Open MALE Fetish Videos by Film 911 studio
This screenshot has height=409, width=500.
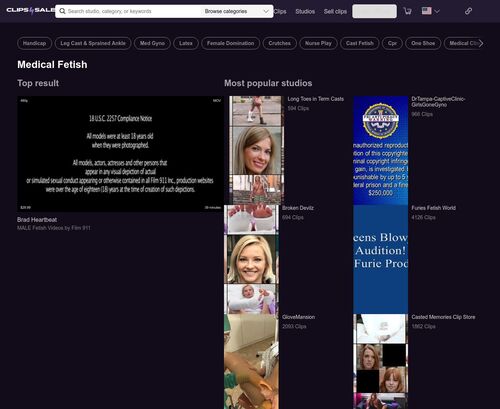click(x=54, y=228)
